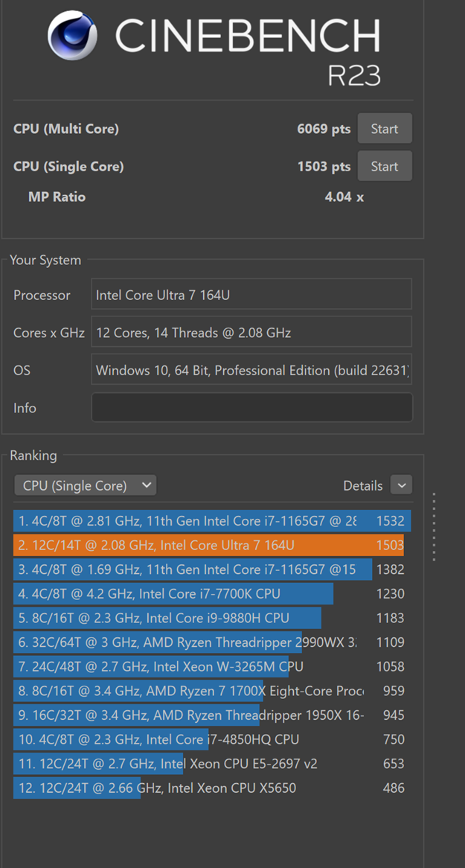Select the top-ranked i7-1165G7 2.81 GHz entry
The height and width of the screenshot is (868, 465).
click(x=208, y=521)
